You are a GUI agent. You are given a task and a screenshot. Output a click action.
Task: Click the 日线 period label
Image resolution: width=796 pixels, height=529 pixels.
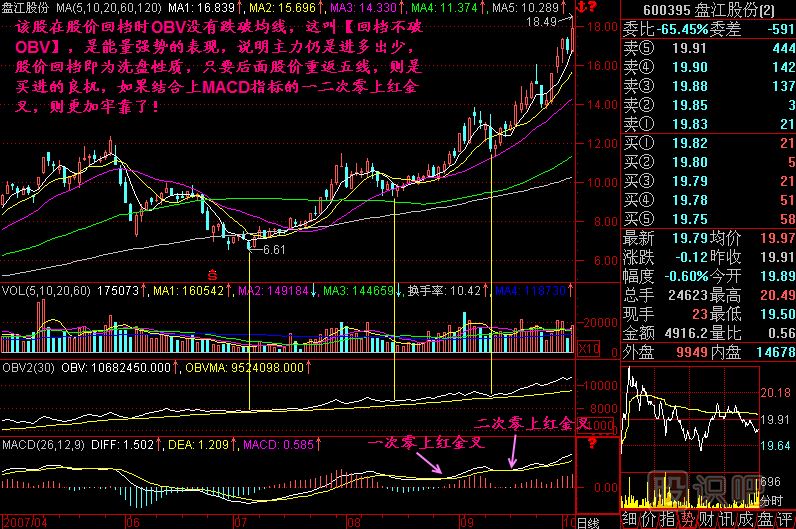(589, 522)
